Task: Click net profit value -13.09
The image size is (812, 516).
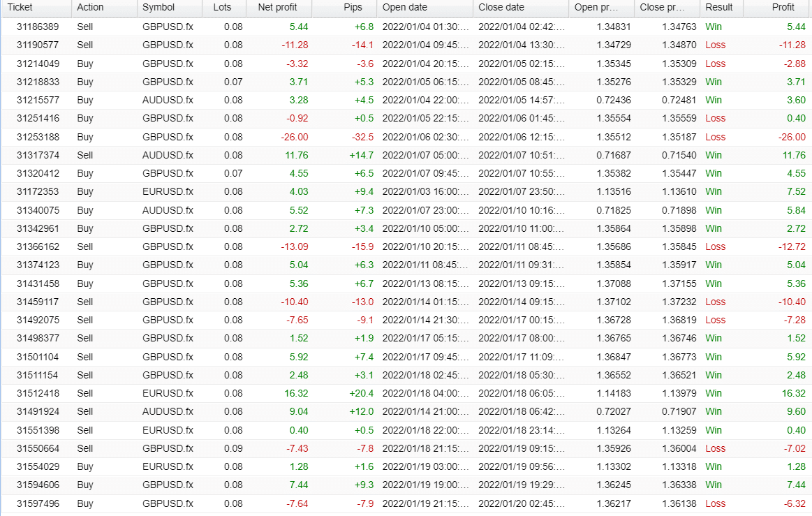Action: (x=295, y=246)
